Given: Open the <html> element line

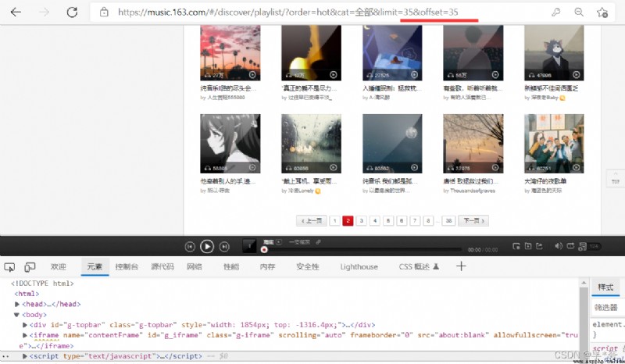Looking at the screenshot, I should tap(27, 294).
